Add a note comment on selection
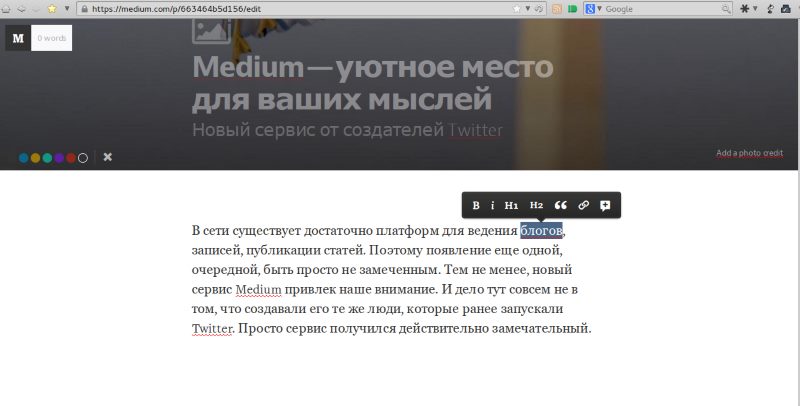This screenshot has height=406, width=800. click(605, 205)
